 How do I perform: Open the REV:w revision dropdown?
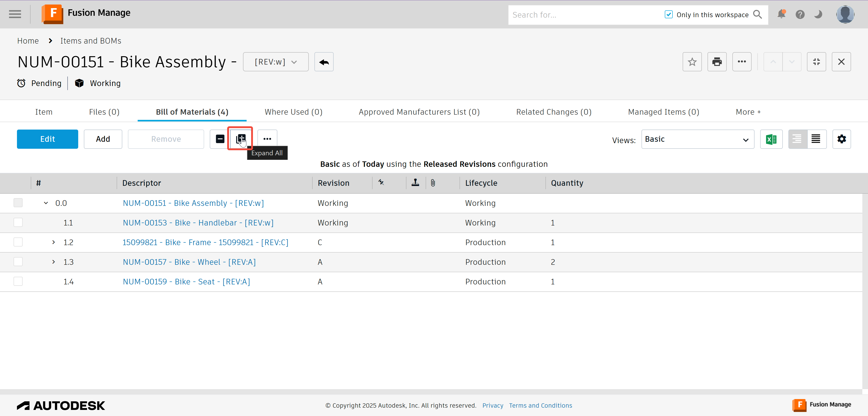(276, 62)
